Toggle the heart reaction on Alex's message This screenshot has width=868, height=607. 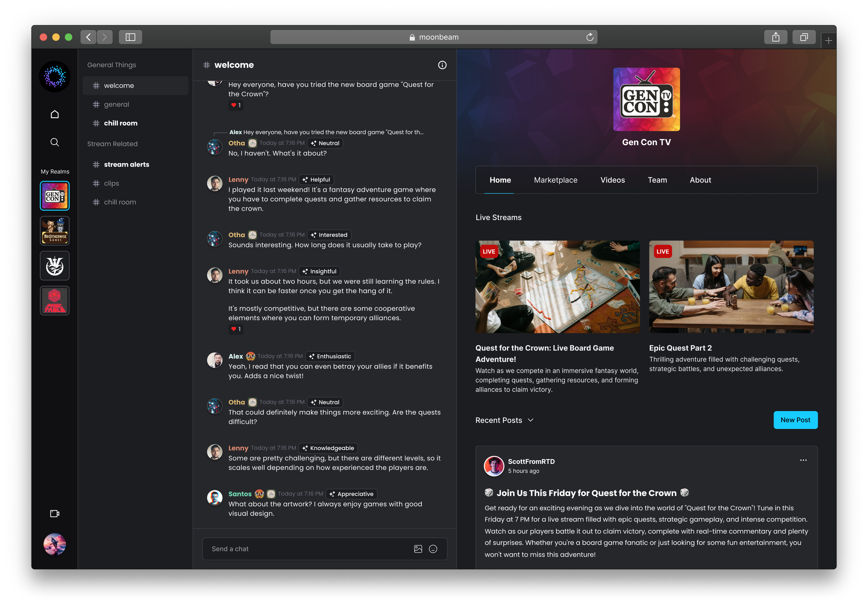(x=236, y=105)
